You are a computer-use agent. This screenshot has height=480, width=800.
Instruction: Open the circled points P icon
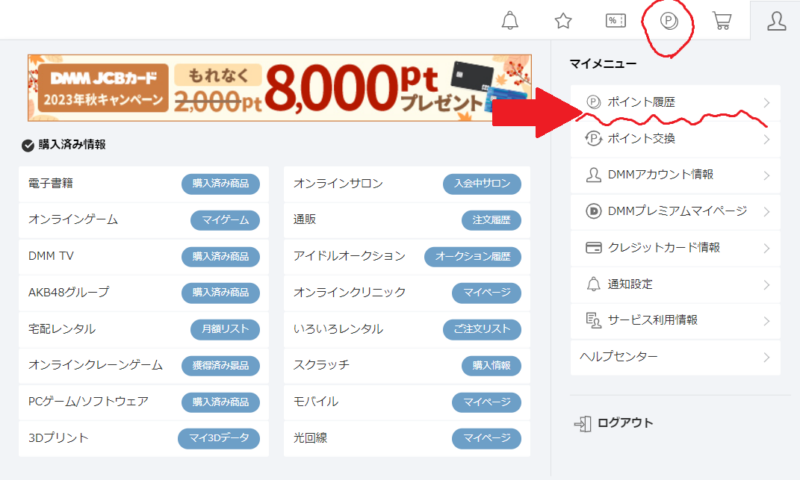pyautogui.click(x=669, y=21)
